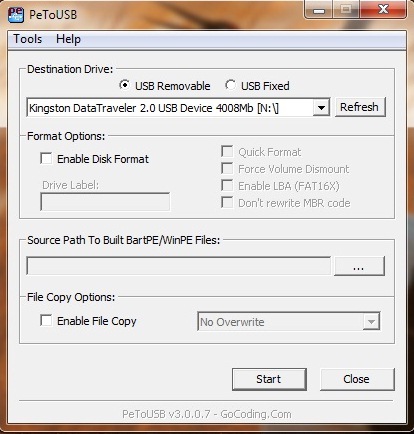Enable Disk Format checkbox

click(46, 158)
